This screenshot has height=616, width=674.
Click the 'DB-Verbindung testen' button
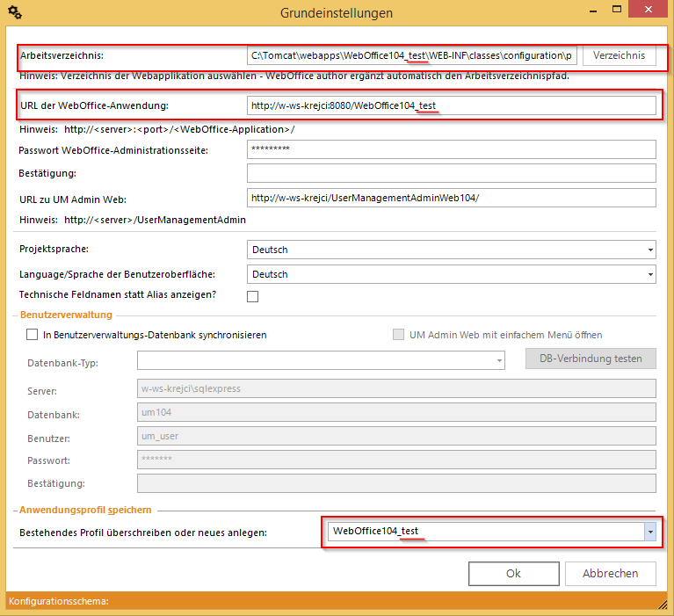591,359
